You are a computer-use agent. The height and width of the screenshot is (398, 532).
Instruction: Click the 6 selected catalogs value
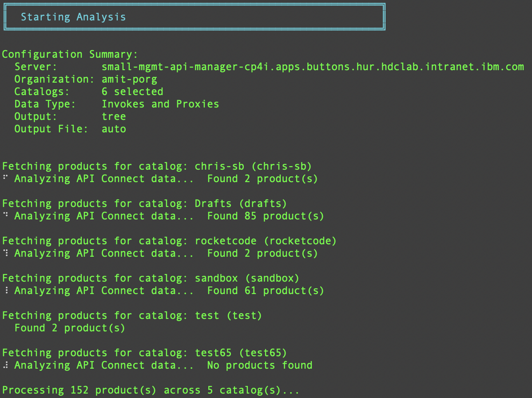pos(132,91)
